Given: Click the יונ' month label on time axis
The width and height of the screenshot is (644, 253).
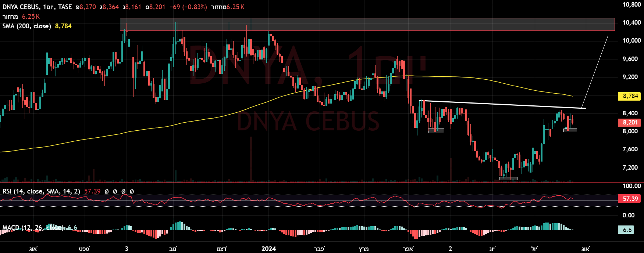Looking at the screenshot, I should (x=492, y=249).
